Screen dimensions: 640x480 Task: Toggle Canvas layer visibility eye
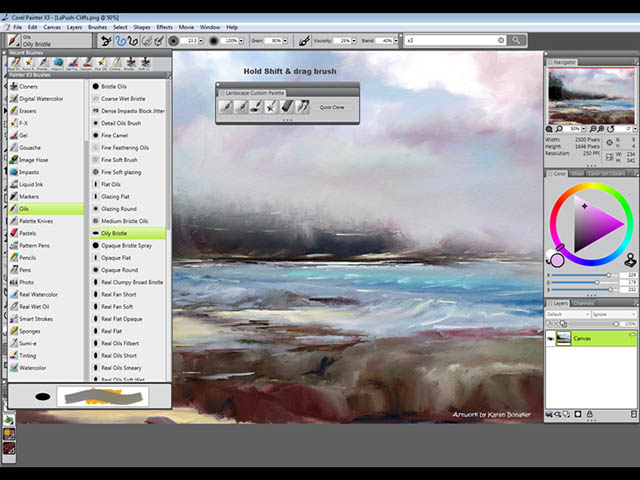click(x=551, y=339)
